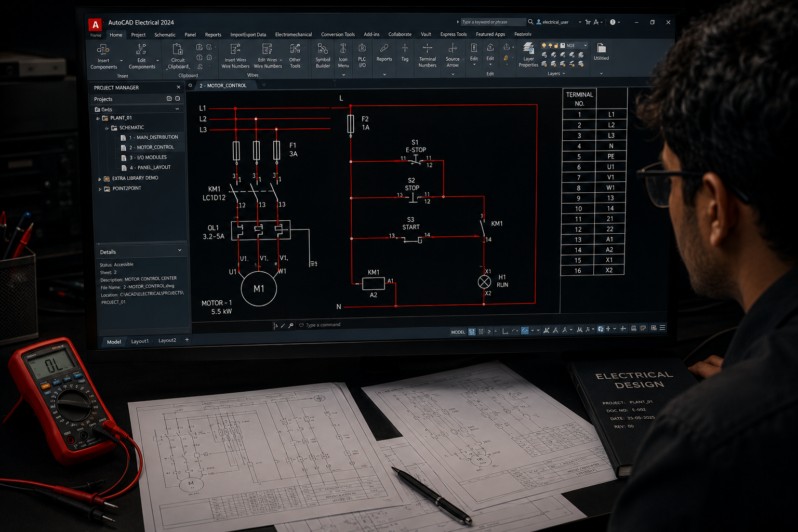Toggle polar tracking in status bar
The image size is (798, 532).
point(514,330)
